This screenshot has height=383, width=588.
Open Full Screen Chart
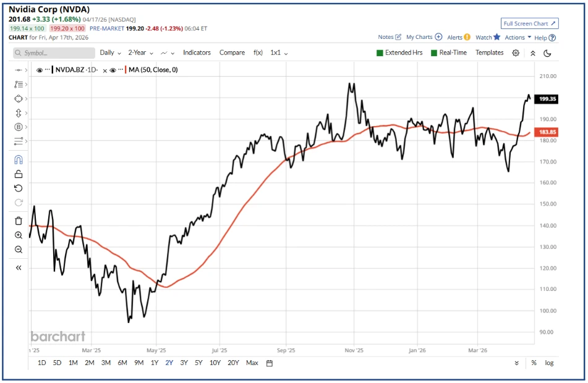coord(529,23)
